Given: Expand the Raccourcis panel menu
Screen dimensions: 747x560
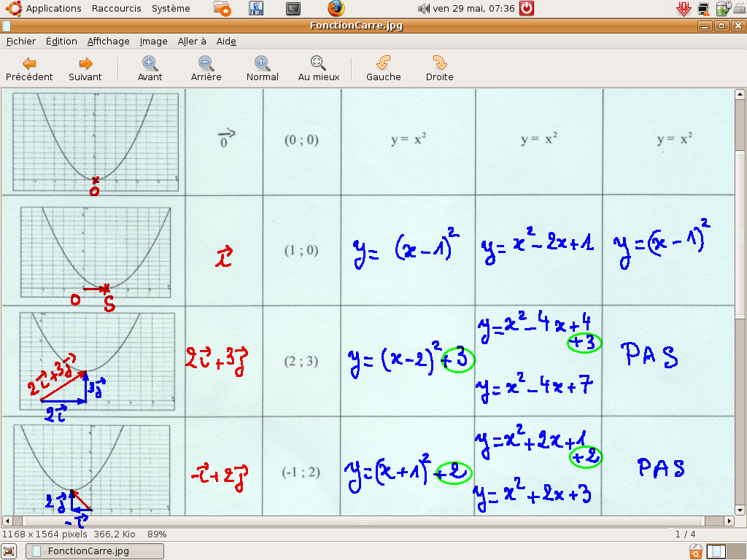Looking at the screenshot, I should coord(117,9).
